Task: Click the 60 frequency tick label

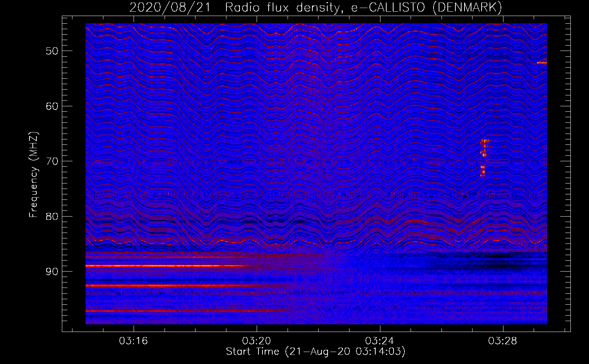Action: click(x=52, y=106)
